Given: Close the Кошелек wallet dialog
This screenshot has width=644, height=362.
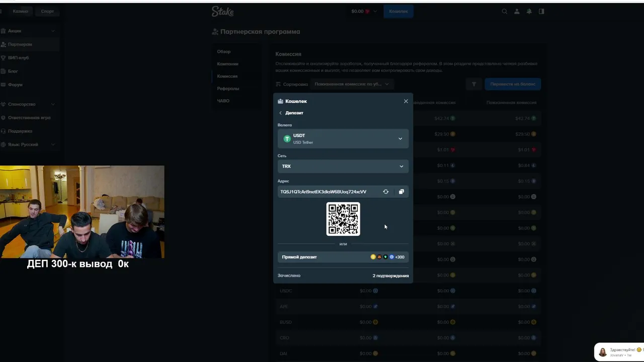Looking at the screenshot, I should pyautogui.click(x=406, y=101).
